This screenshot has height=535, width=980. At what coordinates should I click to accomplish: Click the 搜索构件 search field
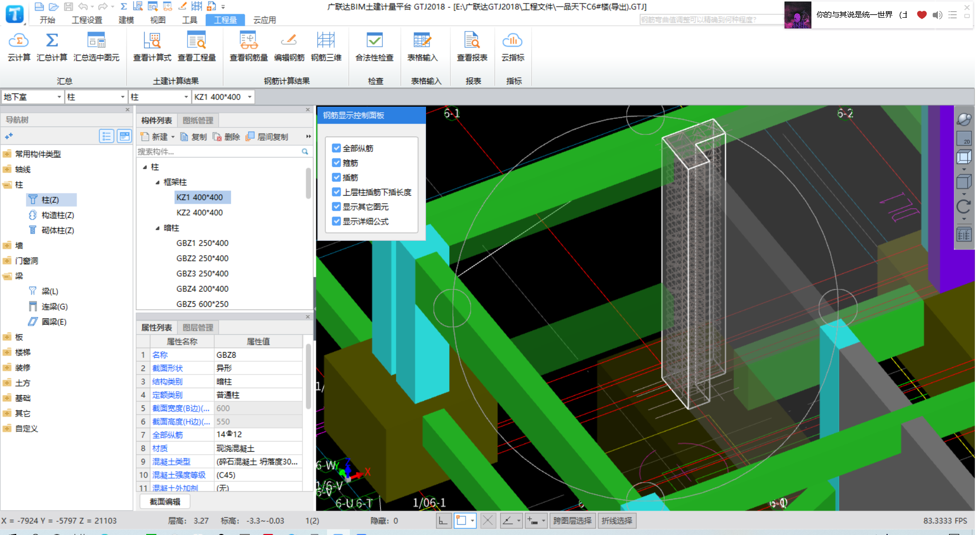(x=218, y=152)
